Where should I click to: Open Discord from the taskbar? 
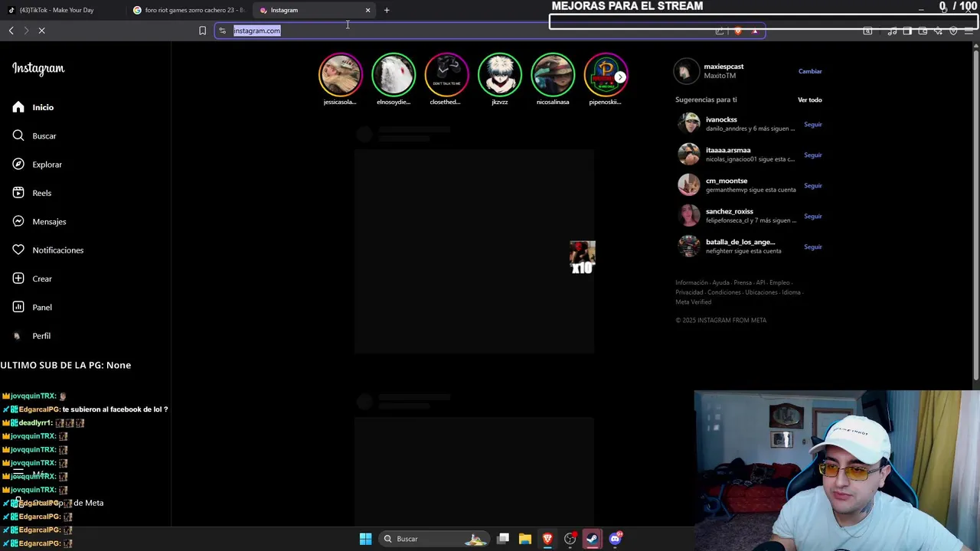click(x=615, y=539)
